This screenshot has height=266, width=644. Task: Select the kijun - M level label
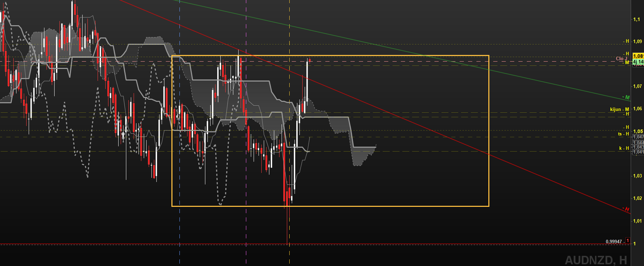pos(619,109)
